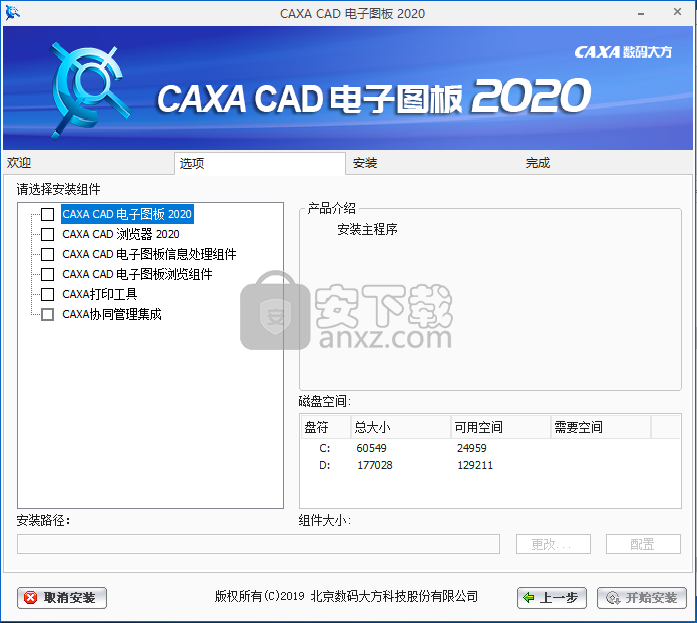Screen dimensions: 697x623
Task: Switch to the 欢迎 tab
Action: coord(88,163)
